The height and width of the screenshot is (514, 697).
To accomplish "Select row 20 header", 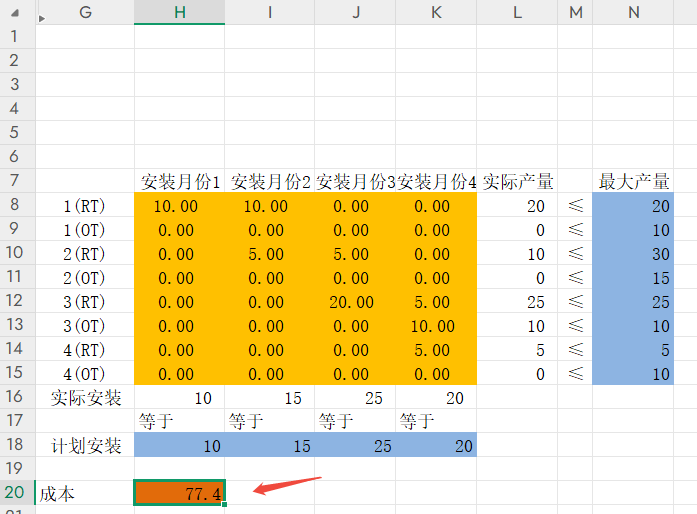I will tap(18, 493).
